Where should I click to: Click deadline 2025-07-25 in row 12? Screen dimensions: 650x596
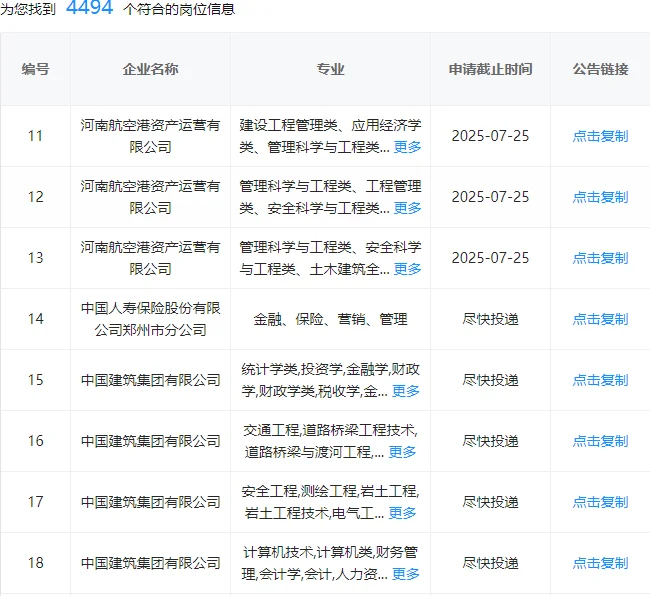click(490, 197)
